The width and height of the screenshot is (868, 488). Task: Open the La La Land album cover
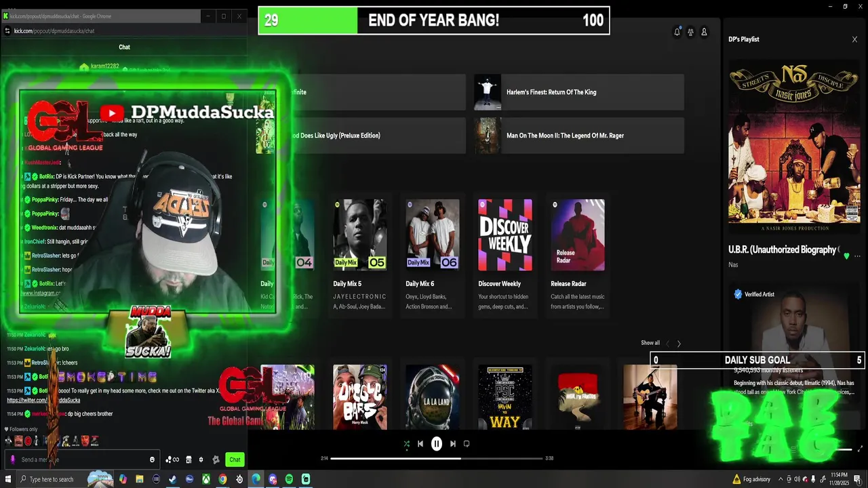click(433, 396)
